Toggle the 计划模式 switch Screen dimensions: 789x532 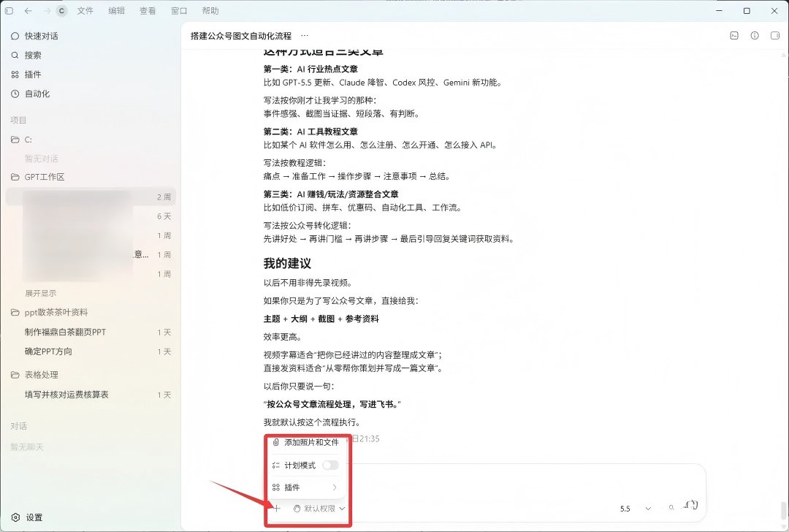click(x=331, y=465)
